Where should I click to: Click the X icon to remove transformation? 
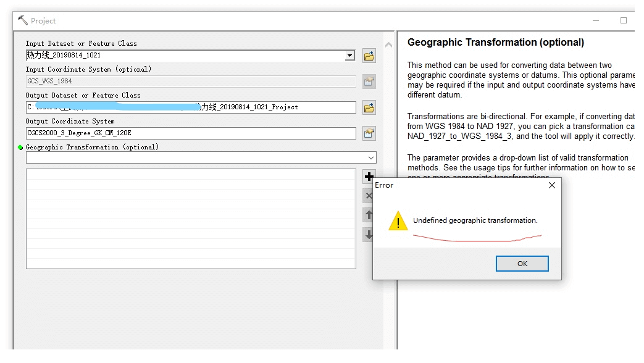369,196
